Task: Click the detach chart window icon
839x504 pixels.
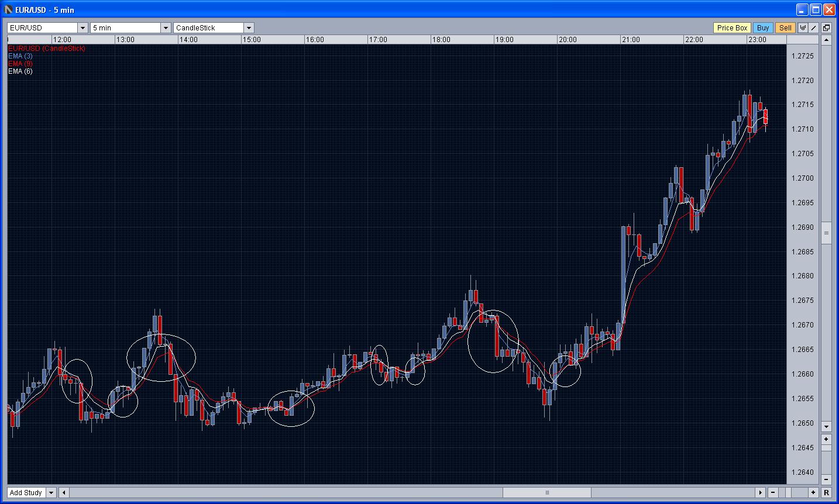Action: pos(827,28)
